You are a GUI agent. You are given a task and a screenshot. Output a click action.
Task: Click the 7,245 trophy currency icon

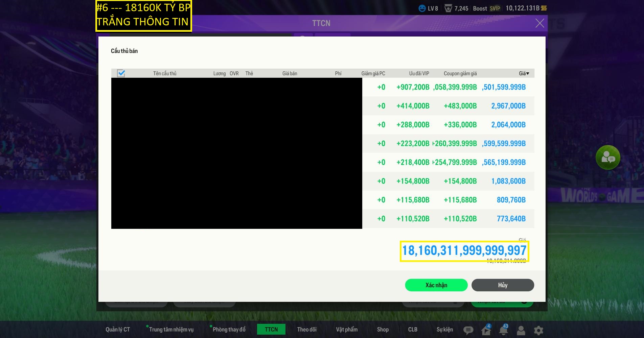point(448,8)
